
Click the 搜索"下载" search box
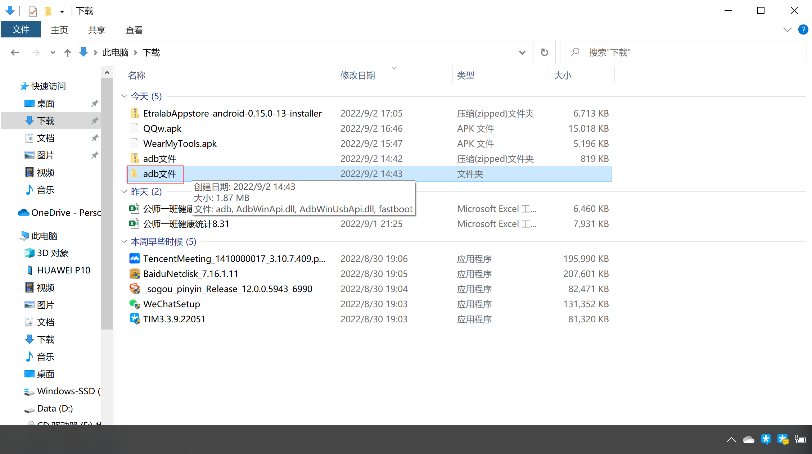tap(690, 52)
